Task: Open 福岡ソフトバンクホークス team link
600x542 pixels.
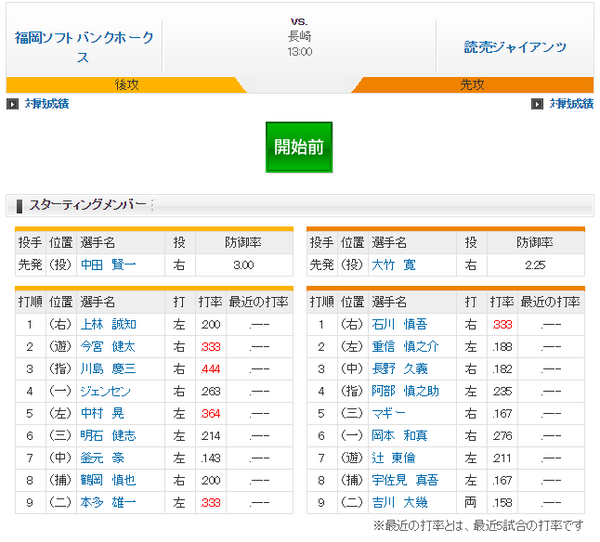Action: coord(84,47)
